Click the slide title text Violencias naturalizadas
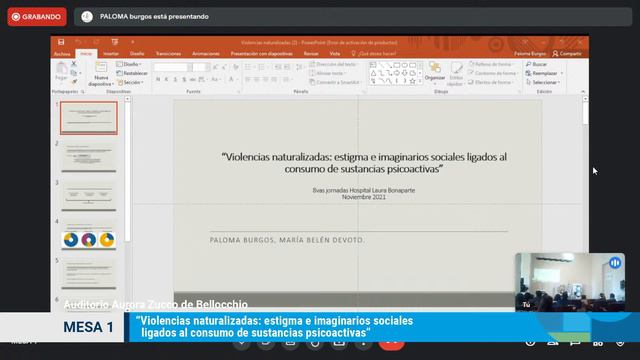 click(364, 162)
